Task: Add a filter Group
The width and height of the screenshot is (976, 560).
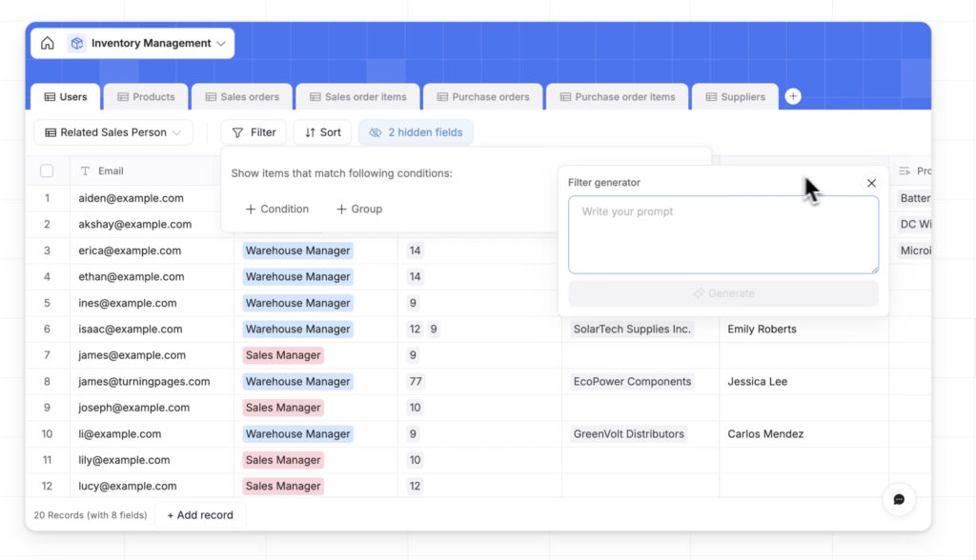Action: (358, 209)
